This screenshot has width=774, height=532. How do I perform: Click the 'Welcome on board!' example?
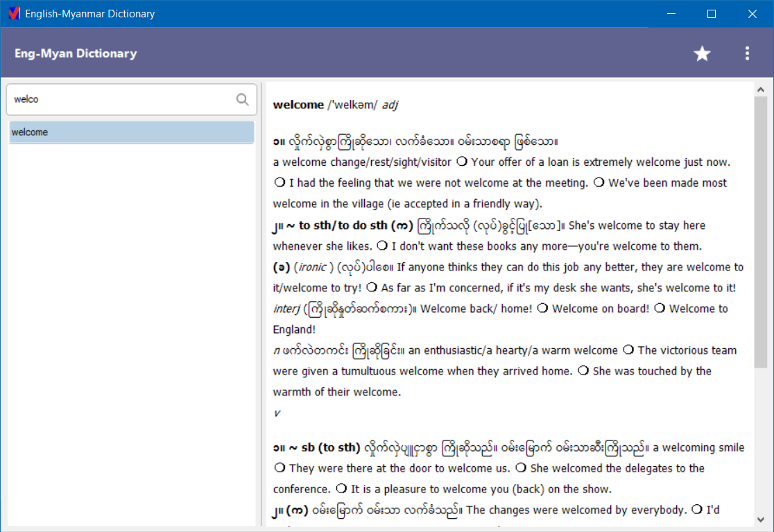[x=600, y=309]
